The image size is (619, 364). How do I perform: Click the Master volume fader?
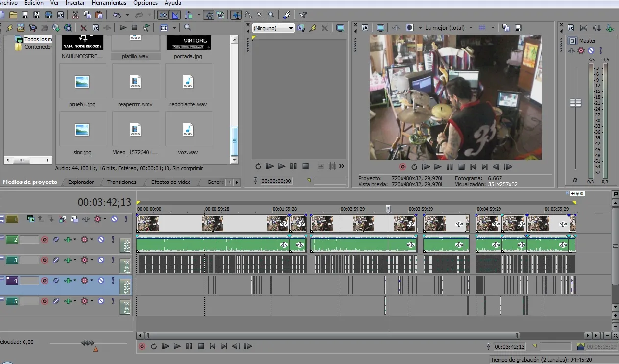[x=575, y=103]
